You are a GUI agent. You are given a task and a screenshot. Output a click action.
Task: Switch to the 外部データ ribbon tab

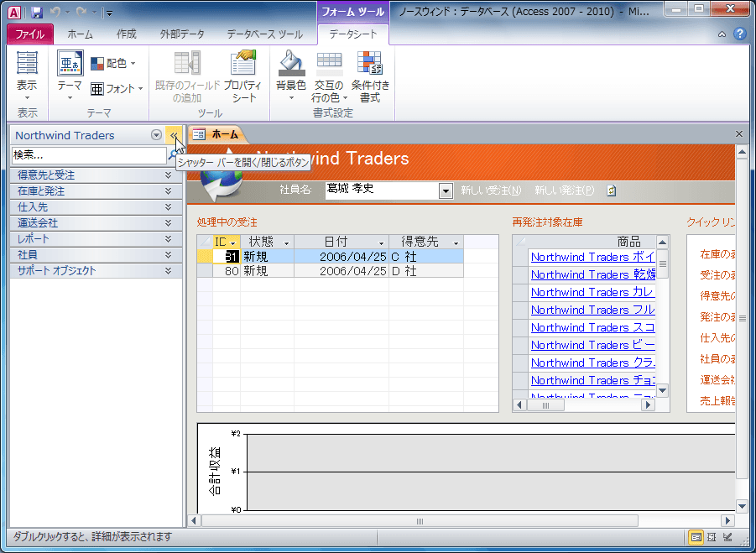pos(182,34)
